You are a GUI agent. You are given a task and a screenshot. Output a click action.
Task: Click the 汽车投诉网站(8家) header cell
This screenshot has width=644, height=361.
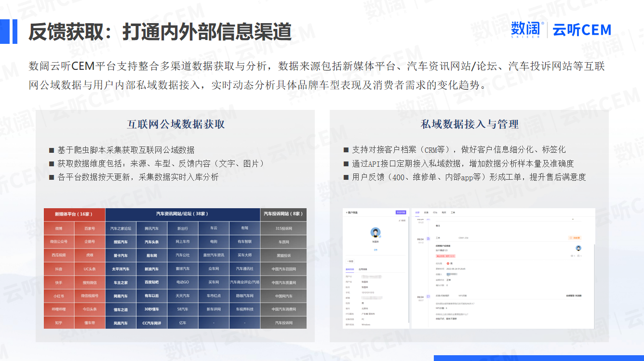tap(283, 214)
